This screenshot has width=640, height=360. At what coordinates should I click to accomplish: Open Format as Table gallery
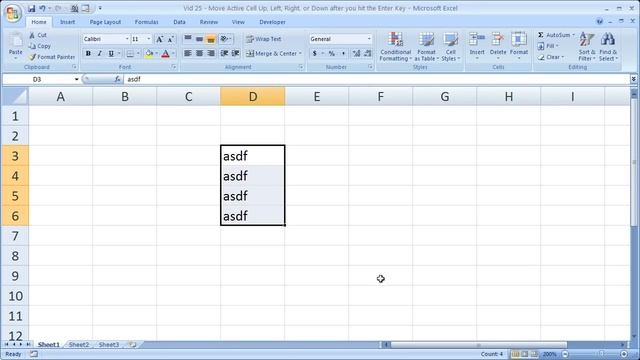coord(427,47)
